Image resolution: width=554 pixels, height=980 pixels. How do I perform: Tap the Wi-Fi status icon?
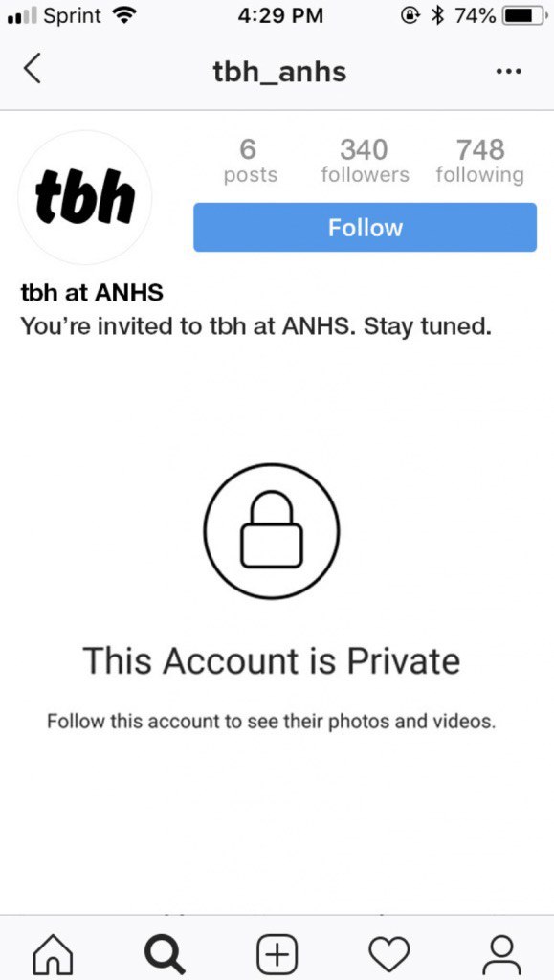pos(123,17)
